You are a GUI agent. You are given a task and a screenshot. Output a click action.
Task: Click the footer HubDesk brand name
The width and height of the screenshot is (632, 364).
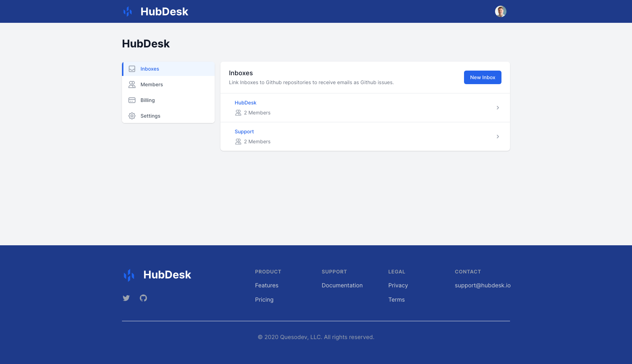coord(167,275)
